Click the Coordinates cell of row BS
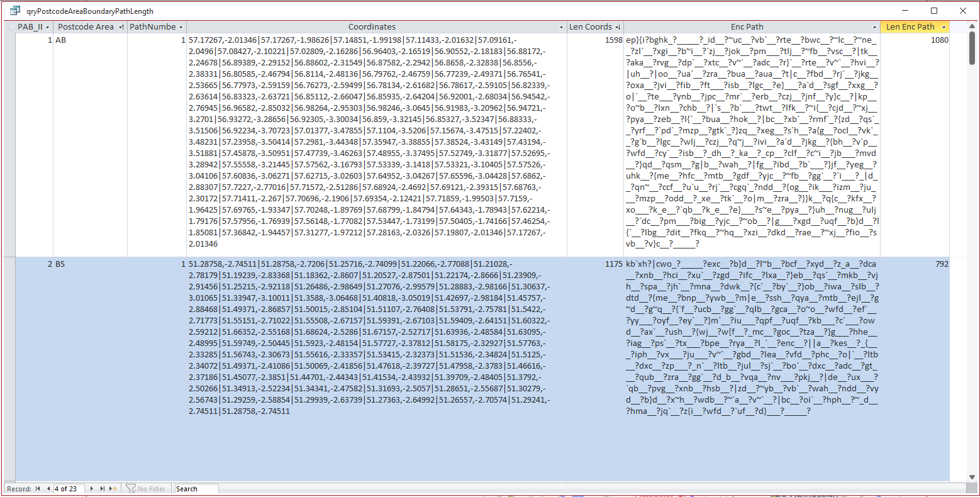Viewport: 980px width, 497px height. coord(377,369)
